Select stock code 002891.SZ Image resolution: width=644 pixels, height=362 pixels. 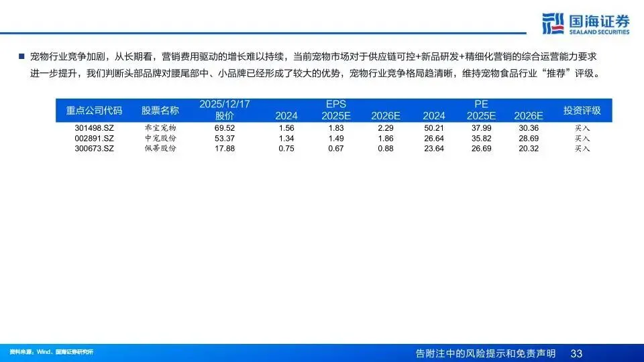click(x=94, y=138)
